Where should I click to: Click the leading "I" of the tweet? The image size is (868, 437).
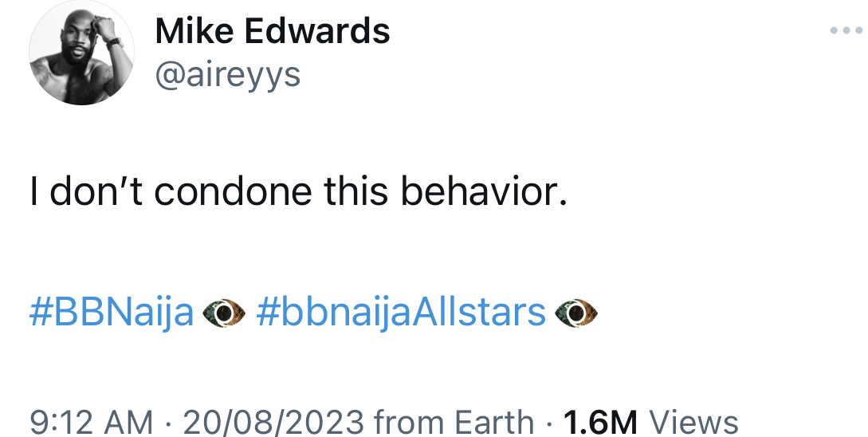click(33, 191)
